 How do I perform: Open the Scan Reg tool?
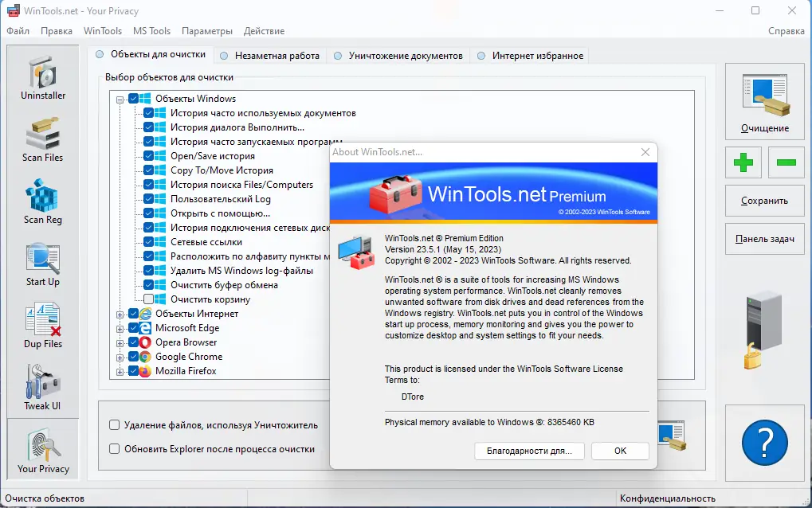coord(43,201)
